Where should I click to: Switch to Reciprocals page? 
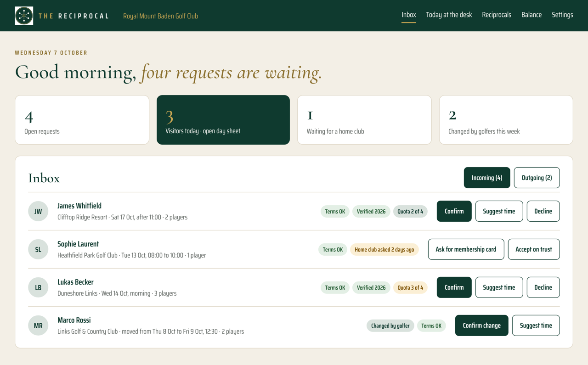coord(497,15)
